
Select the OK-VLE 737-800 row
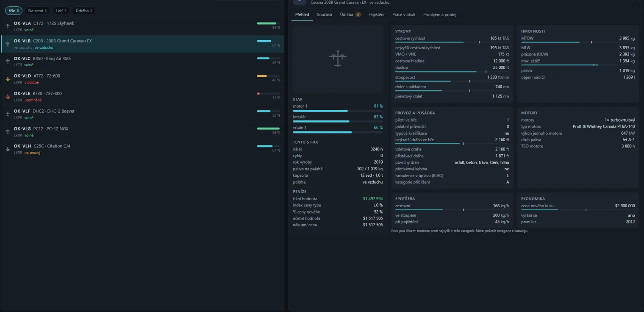(x=142, y=97)
